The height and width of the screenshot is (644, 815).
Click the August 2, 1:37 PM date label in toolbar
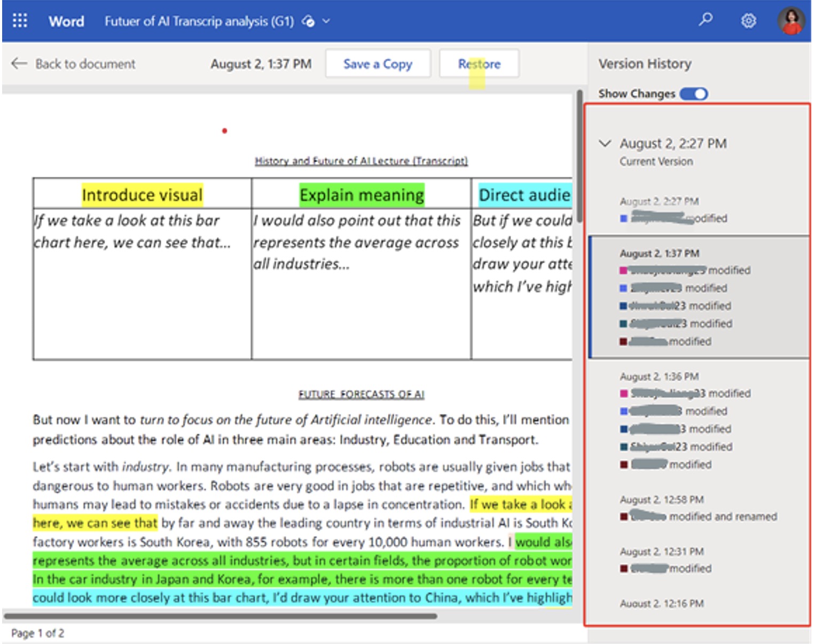click(261, 64)
